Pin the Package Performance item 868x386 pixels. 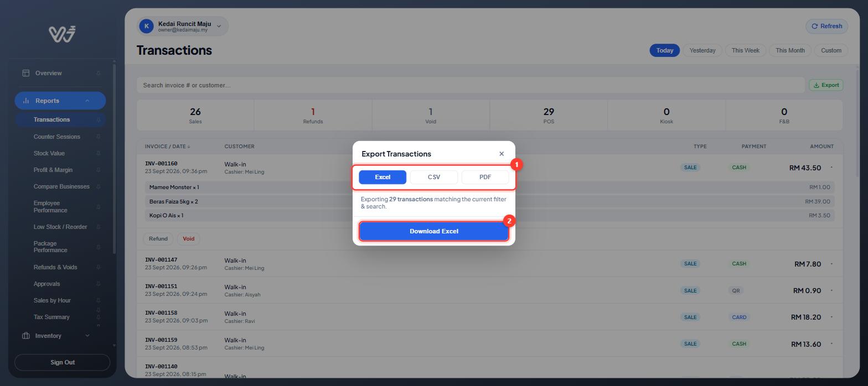pyautogui.click(x=99, y=247)
